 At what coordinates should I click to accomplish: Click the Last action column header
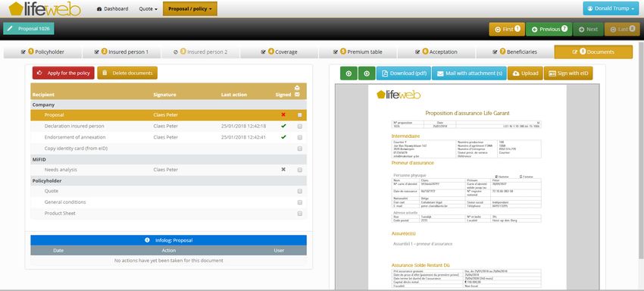coord(234,95)
